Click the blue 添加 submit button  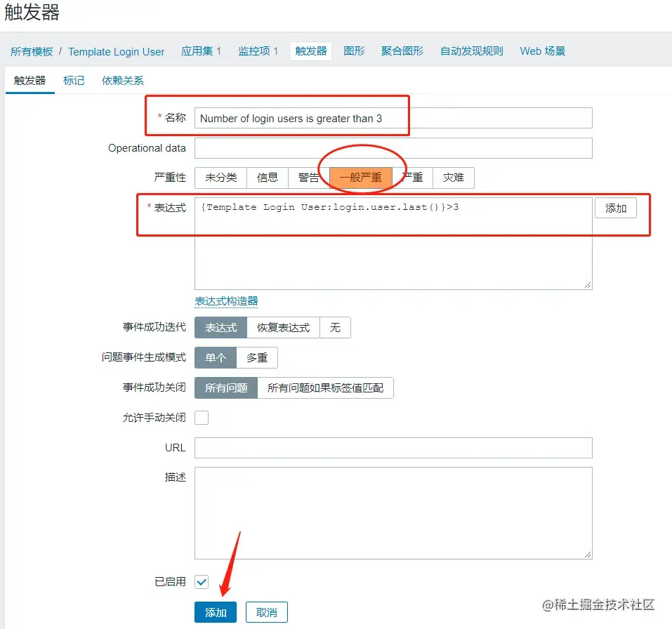point(216,612)
